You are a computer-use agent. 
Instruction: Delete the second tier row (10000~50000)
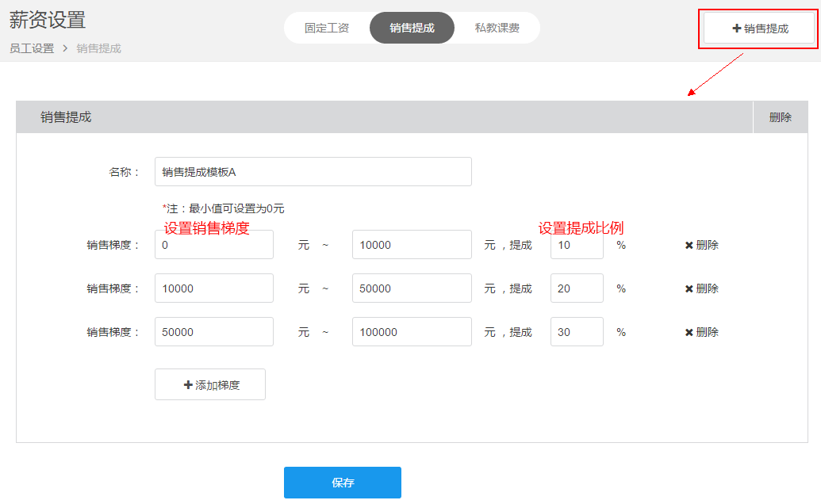point(701,288)
